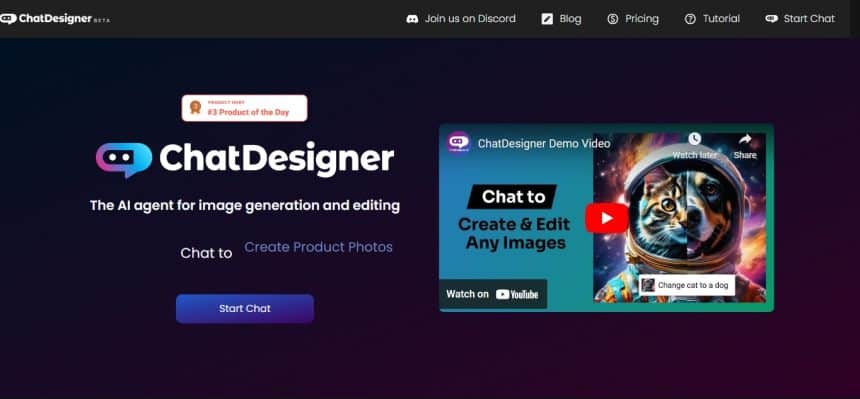Open the Tutorial menu item
The width and height of the screenshot is (860, 399).
coord(712,19)
